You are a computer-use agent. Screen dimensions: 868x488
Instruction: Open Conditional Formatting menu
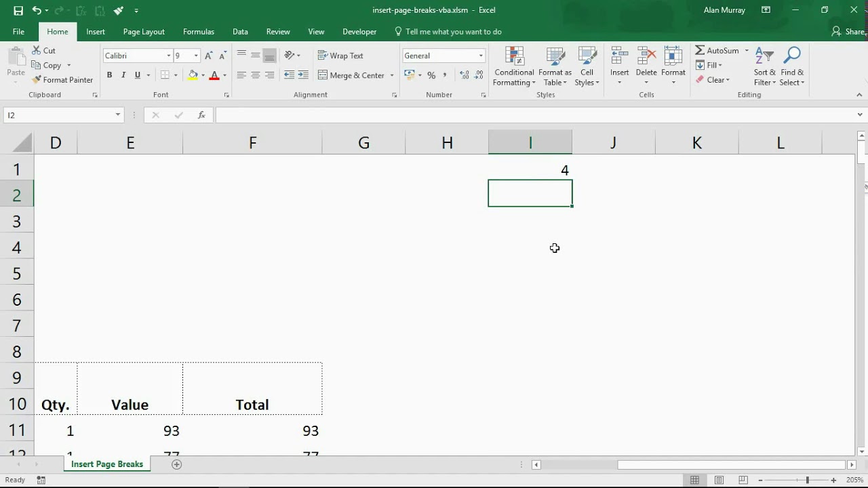514,68
